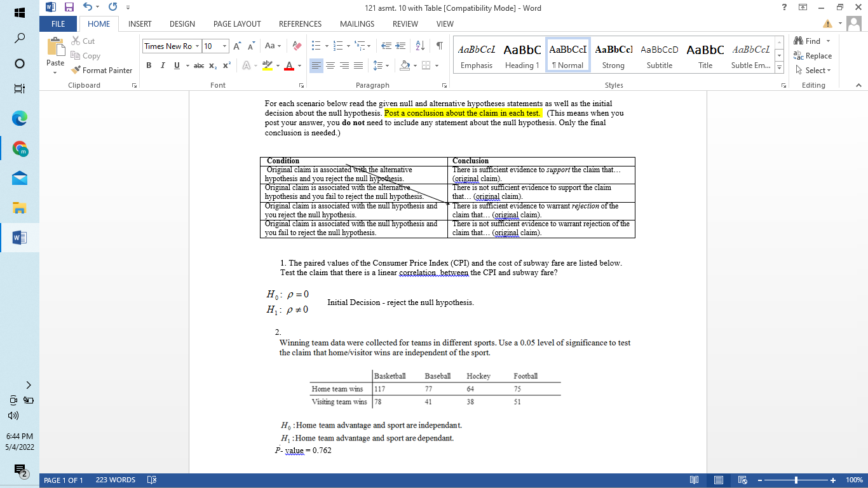
Task: Open the Font dialog launcher
Action: [301, 85]
